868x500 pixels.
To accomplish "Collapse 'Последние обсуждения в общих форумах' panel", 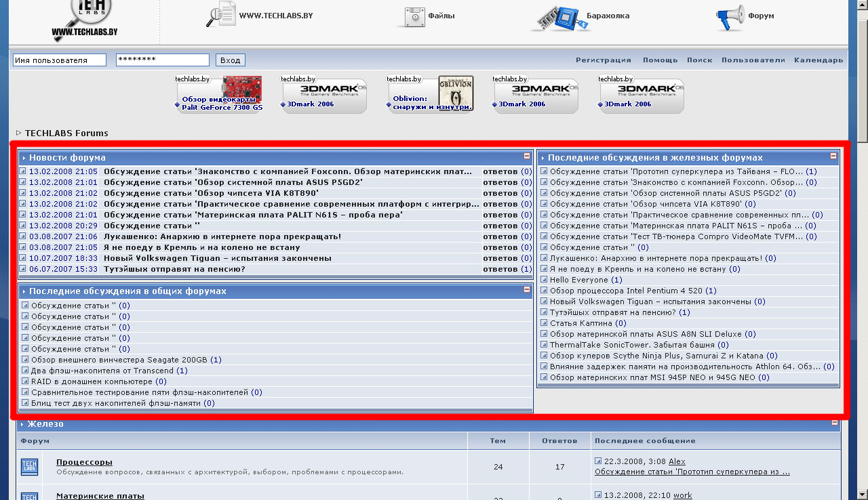I will click(x=527, y=289).
